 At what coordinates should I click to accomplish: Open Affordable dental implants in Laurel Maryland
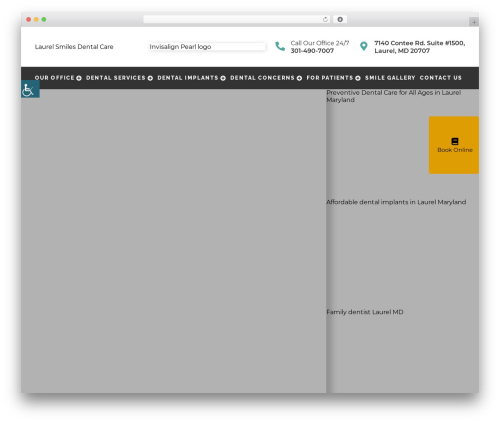(x=396, y=202)
